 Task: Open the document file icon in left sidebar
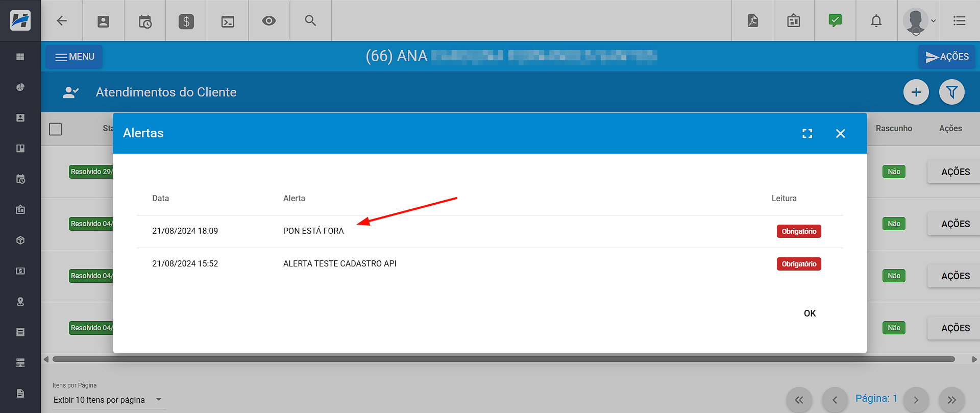(x=20, y=394)
